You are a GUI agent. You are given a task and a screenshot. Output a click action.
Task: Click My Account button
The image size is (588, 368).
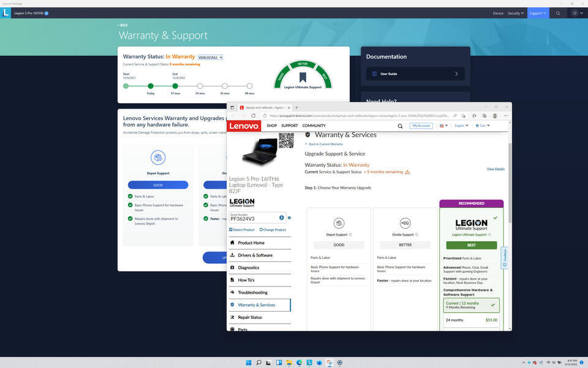[x=421, y=126]
